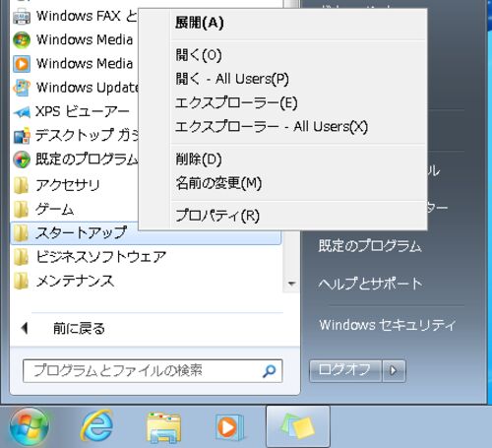Image resolution: width=492 pixels, height=448 pixels.
Task: Click the Windows FAX printer icon
Action: tap(22, 16)
